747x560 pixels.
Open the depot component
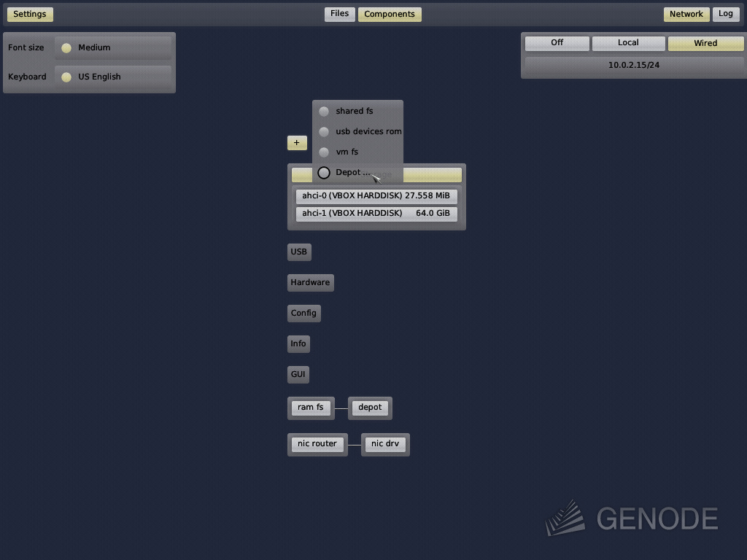(x=370, y=408)
